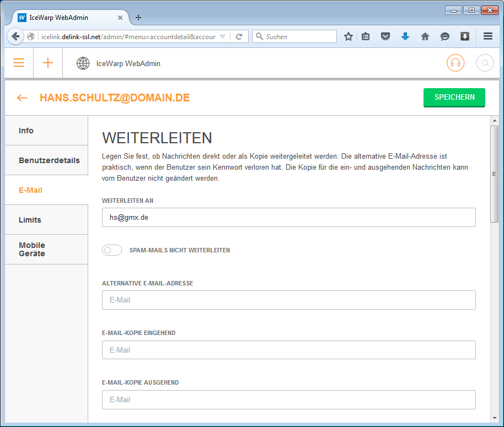Open the headset support icon
The width and height of the screenshot is (504, 427).
pyautogui.click(x=455, y=63)
